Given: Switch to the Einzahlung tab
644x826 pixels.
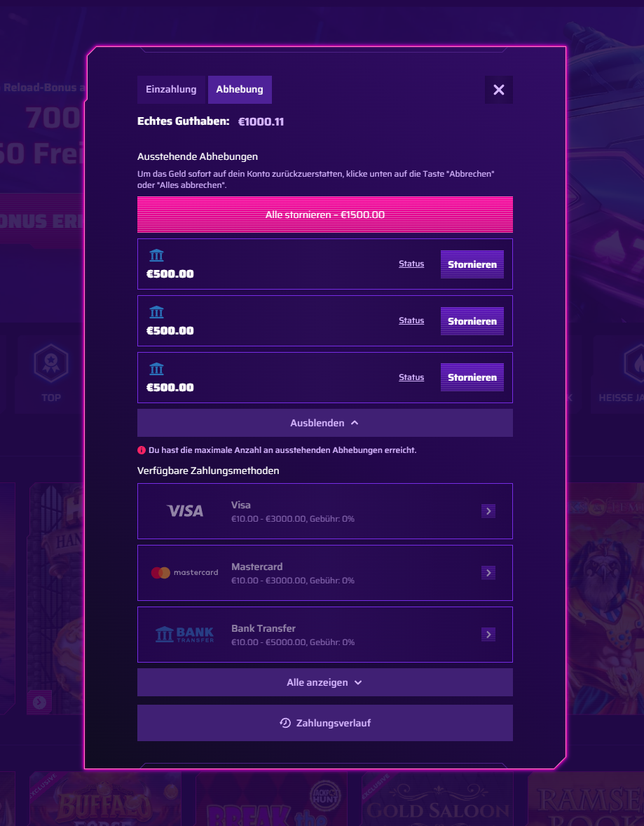Looking at the screenshot, I should [171, 90].
